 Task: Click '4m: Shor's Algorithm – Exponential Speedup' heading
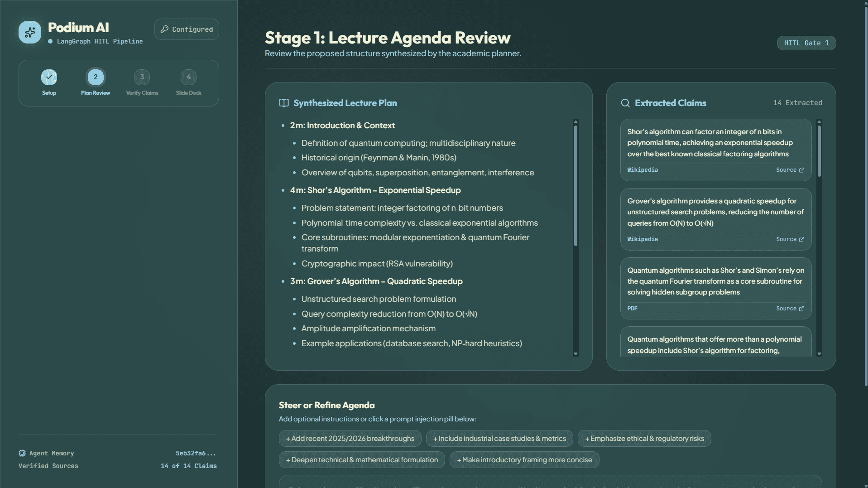coord(375,190)
